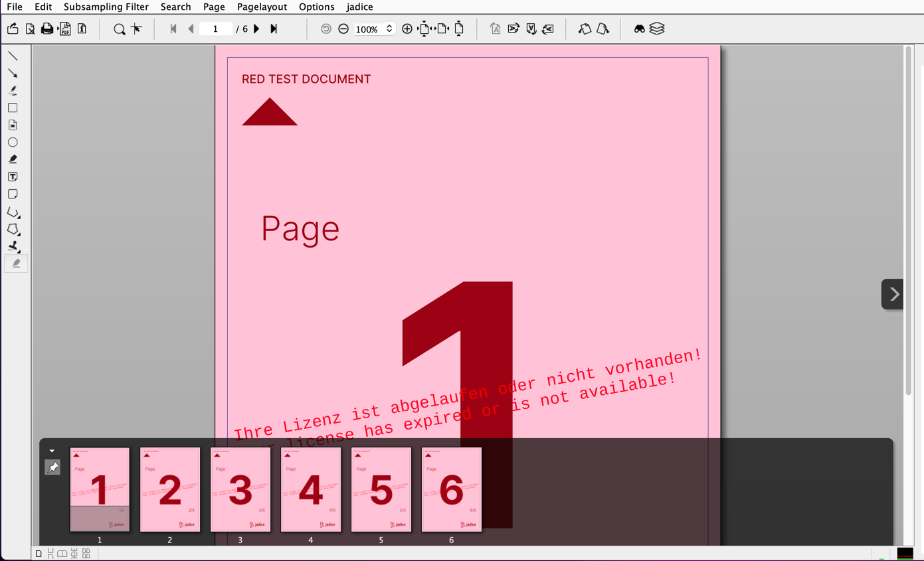Expand the open polygon tool

click(x=13, y=212)
